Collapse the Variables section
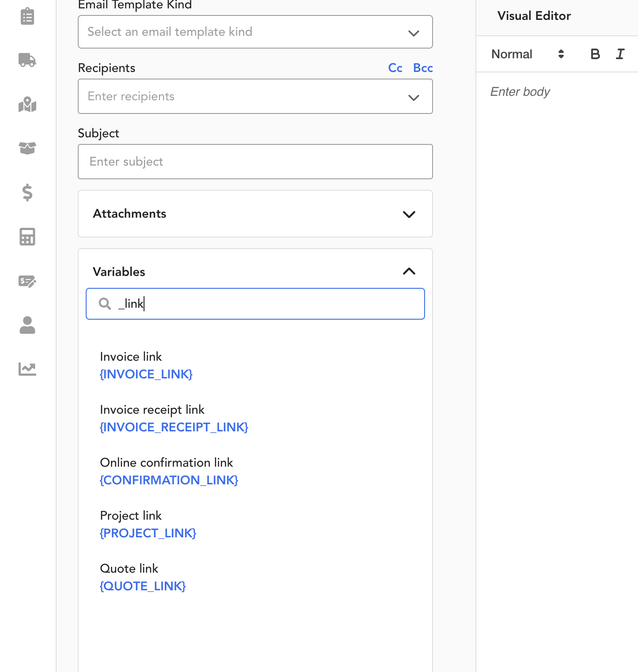The width and height of the screenshot is (638, 672). pos(409,272)
